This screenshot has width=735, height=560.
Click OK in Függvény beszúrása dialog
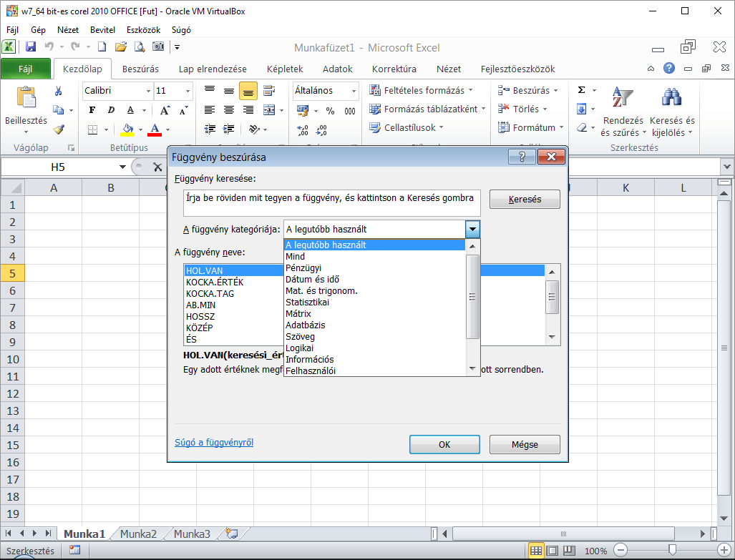pos(444,444)
